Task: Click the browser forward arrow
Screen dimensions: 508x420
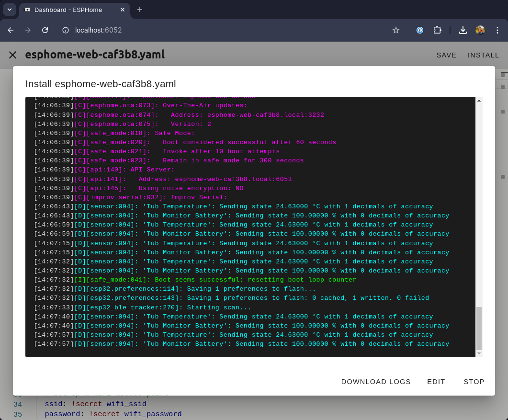Action: 28,30
